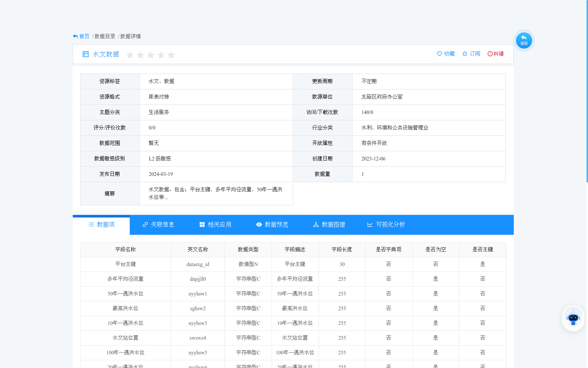Rate one star for 水文数据
This screenshot has height=368, width=588.
coord(130,55)
